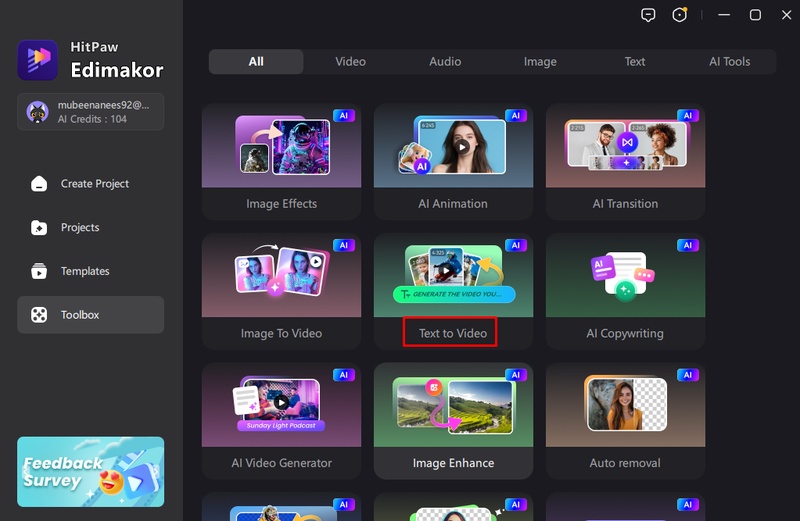Image resolution: width=800 pixels, height=521 pixels.
Task: Click the AI Animation label
Action: [453, 204]
